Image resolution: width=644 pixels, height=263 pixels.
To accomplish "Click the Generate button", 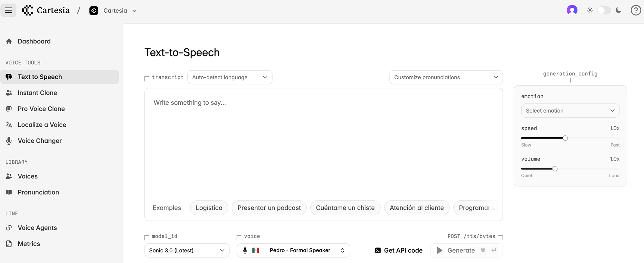I will [466, 250].
